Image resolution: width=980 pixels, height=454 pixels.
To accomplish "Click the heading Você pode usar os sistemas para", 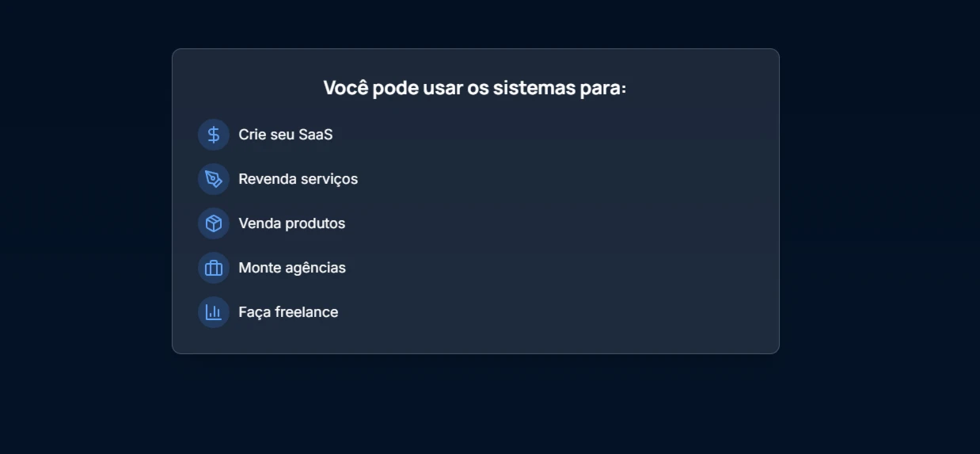I will (475, 88).
